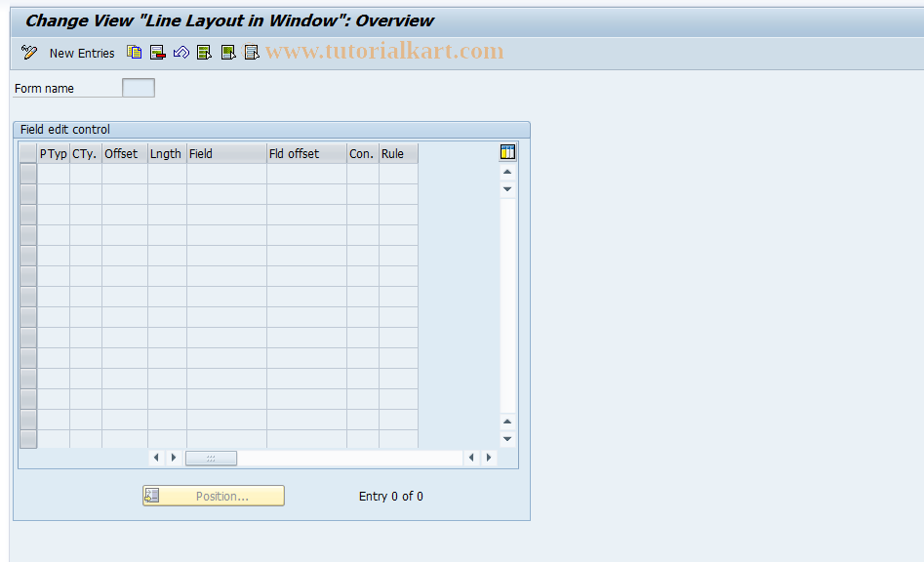Click the Delete row icon

coord(157,53)
